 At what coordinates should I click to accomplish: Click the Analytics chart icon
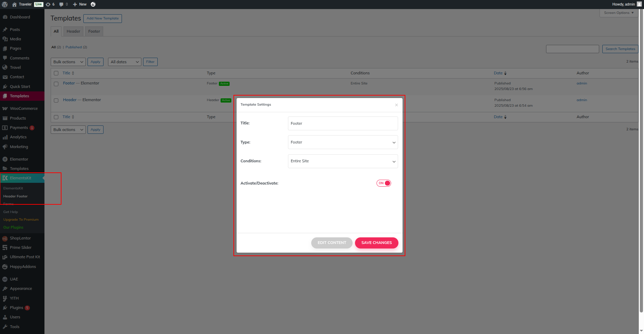click(5, 137)
